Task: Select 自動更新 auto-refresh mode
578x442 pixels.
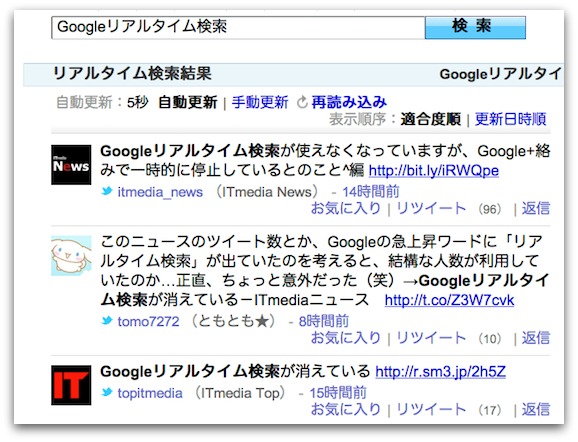Action: pyautogui.click(x=188, y=102)
